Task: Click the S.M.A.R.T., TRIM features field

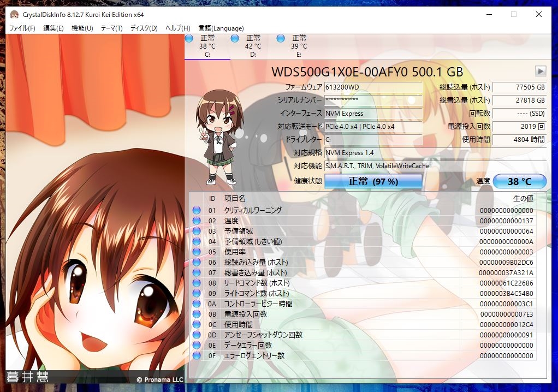Action: coord(436,166)
